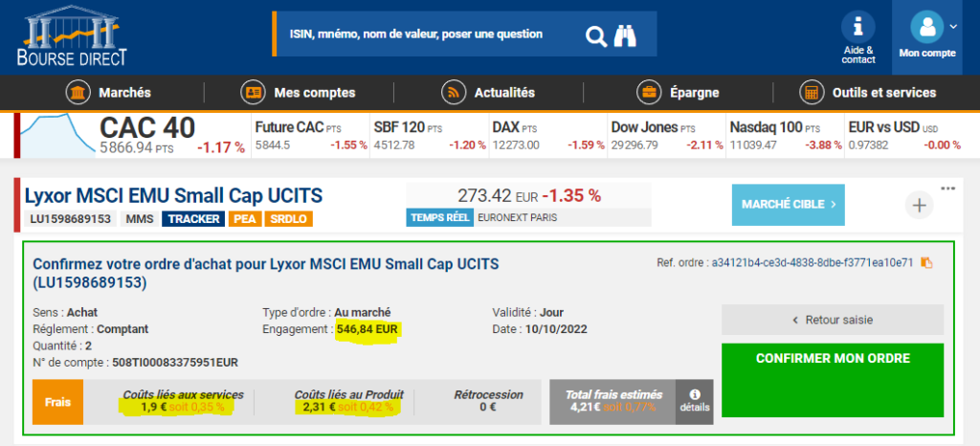Select DAX ticker entry

point(548,136)
